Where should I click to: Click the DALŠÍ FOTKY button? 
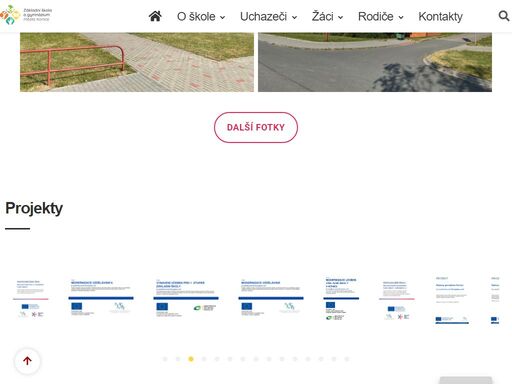tap(256, 127)
